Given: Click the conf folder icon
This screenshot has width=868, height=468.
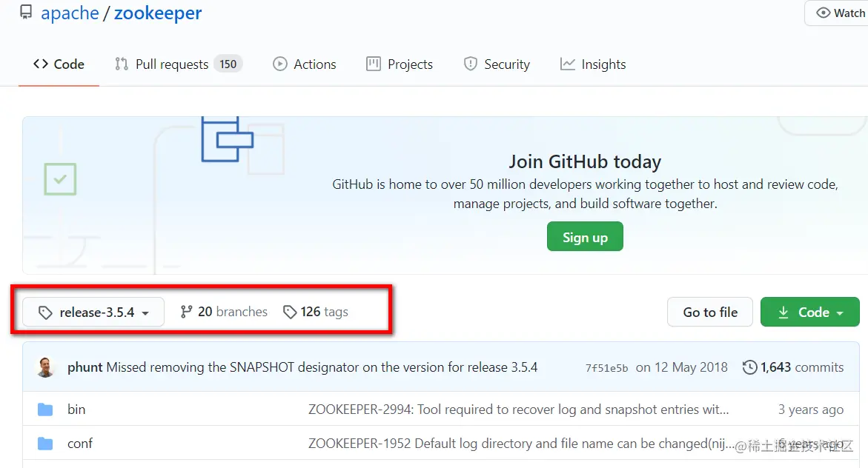Looking at the screenshot, I should [x=44, y=444].
